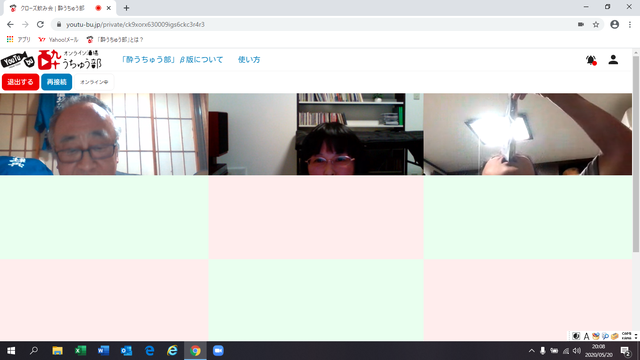Image resolution: width=640 pixels, height=360 pixels.
Task: Open the アプリ apps bookmark
Action: tap(19, 40)
